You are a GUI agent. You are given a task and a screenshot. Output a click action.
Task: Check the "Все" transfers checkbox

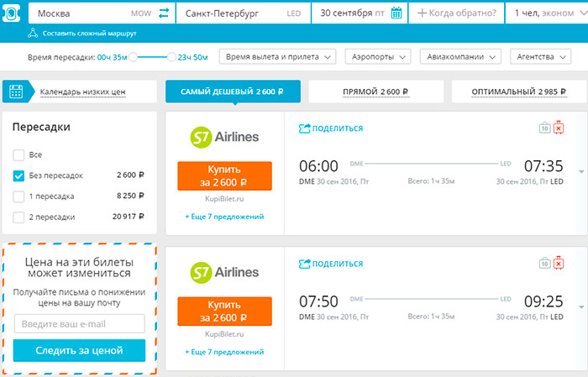(18, 154)
